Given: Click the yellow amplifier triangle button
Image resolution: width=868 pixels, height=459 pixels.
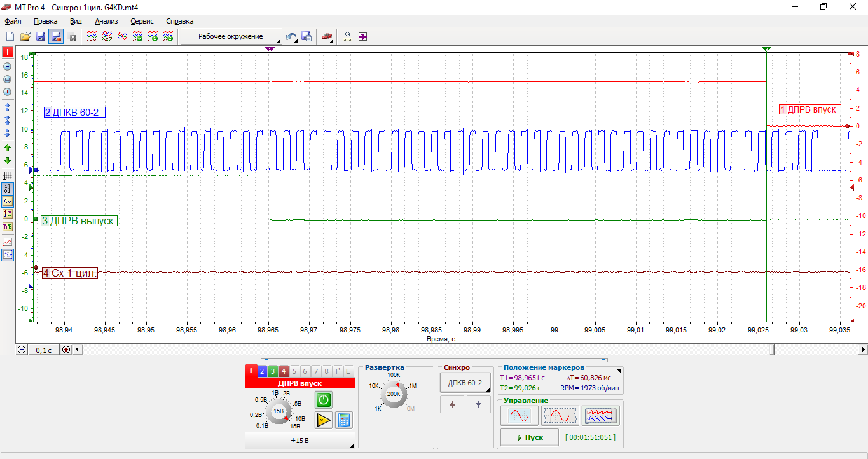Looking at the screenshot, I should click(324, 420).
